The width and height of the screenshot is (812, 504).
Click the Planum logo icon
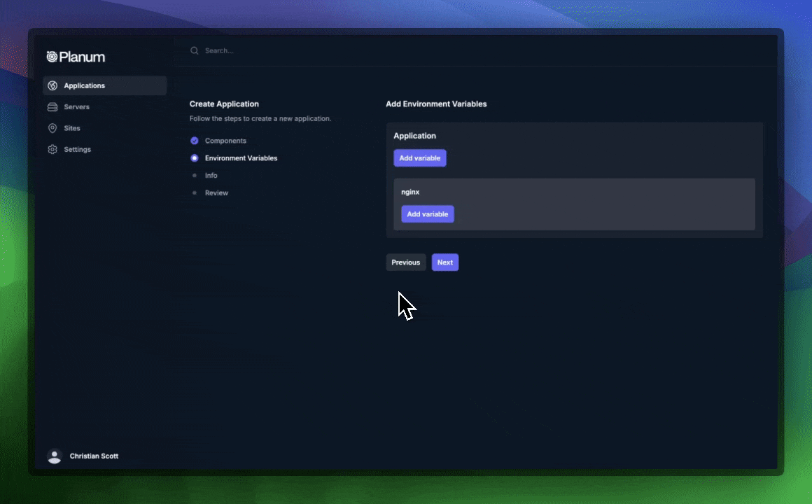coord(52,57)
